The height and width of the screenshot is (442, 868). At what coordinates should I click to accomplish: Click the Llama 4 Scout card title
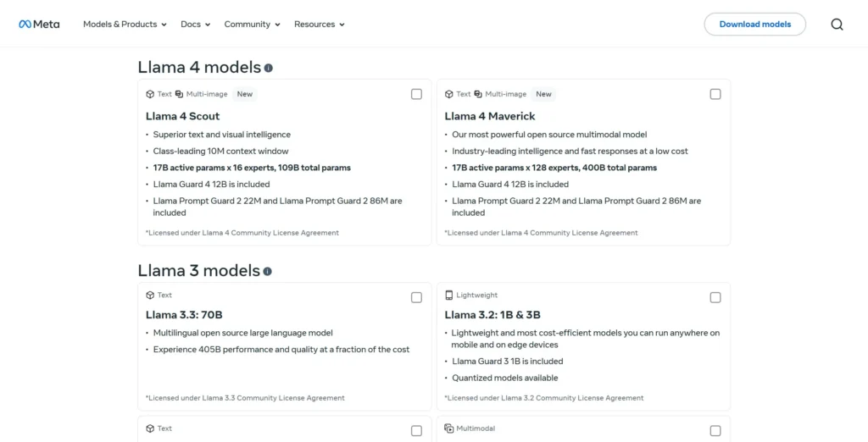click(182, 116)
